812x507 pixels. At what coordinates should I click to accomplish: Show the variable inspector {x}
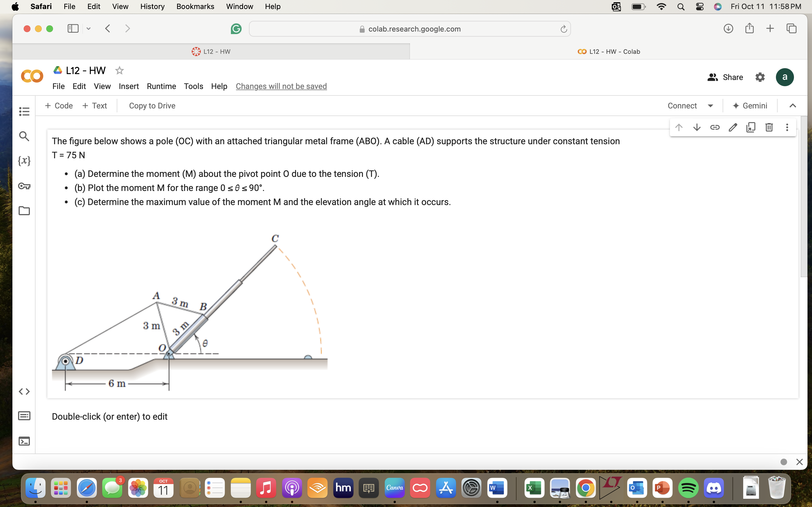(24, 161)
